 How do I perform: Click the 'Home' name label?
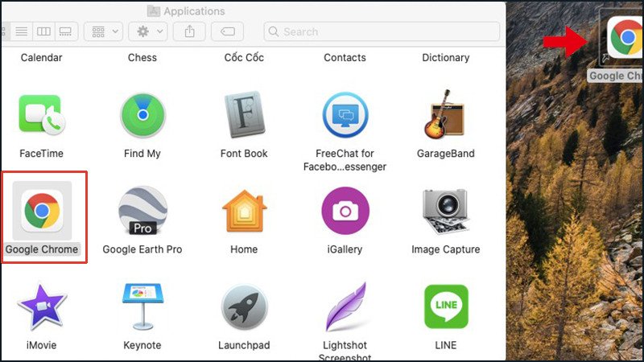click(244, 249)
